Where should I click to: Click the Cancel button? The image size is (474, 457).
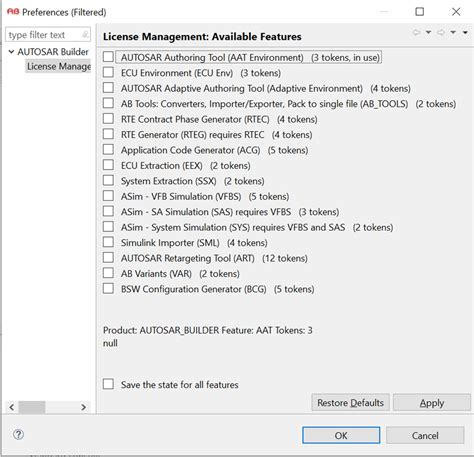pyautogui.click(x=425, y=435)
